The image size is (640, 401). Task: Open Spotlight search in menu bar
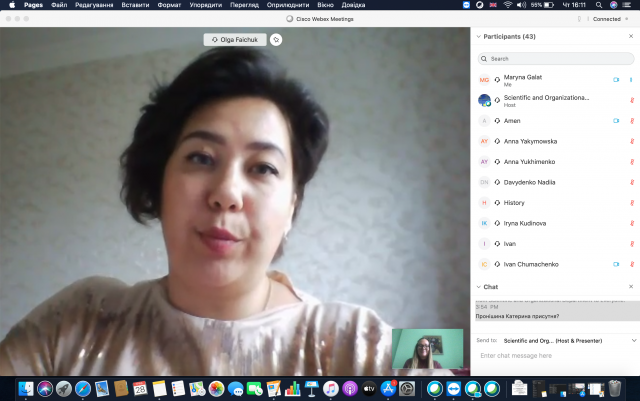(x=598, y=5)
